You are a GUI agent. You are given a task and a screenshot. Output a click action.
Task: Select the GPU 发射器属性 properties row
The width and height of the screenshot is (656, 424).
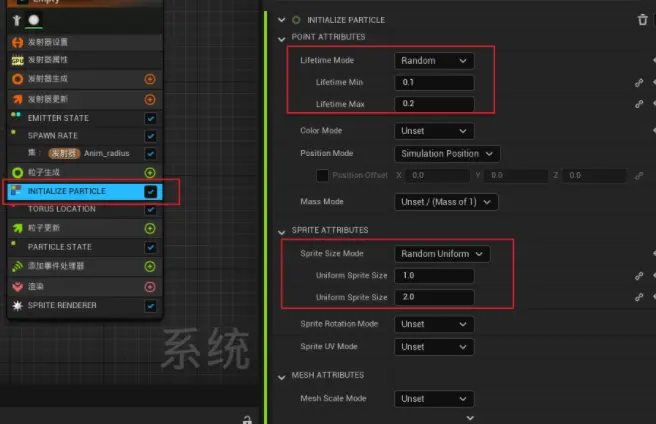[x=85, y=60]
